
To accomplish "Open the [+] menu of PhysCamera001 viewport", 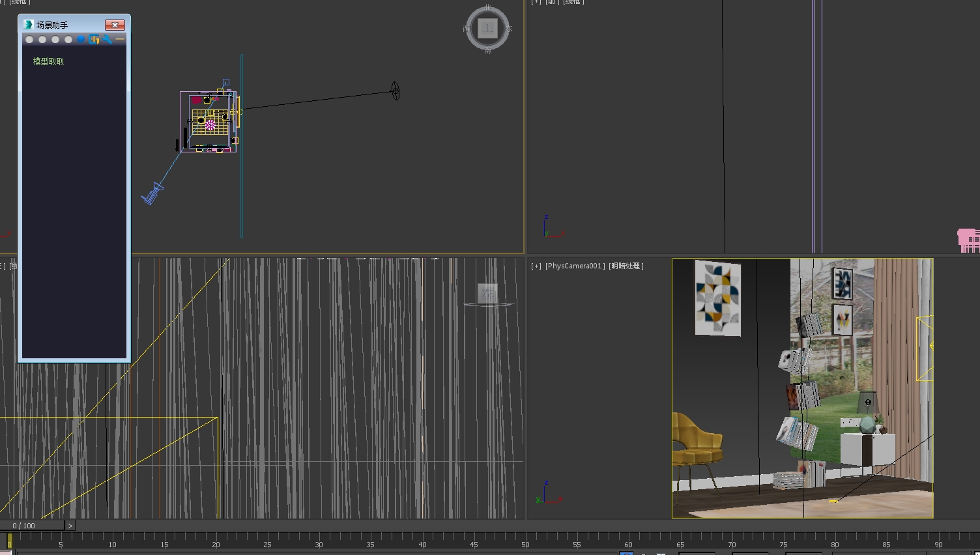I will click(x=536, y=266).
